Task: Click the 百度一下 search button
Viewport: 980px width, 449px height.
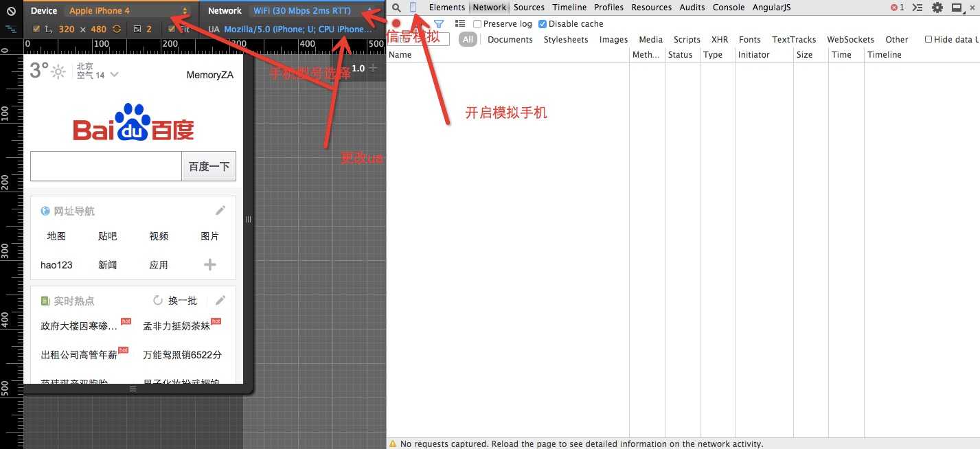Action: tap(209, 166)
